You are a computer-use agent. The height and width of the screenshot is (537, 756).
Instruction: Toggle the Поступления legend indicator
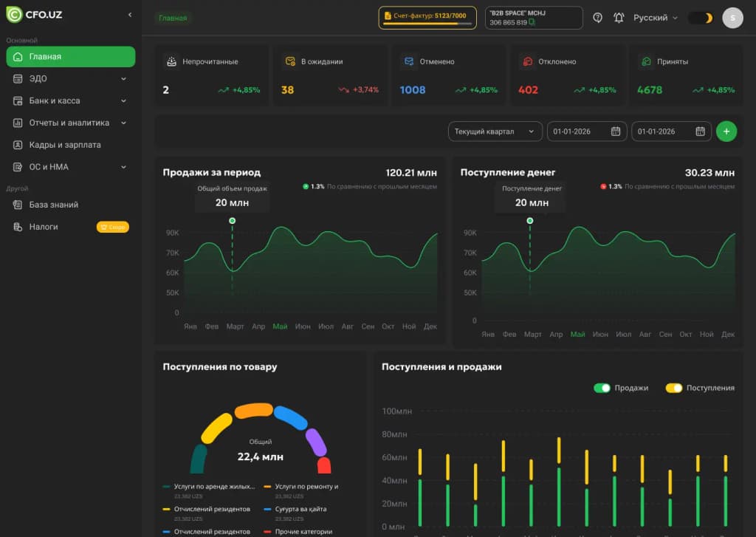click(674, 387)
